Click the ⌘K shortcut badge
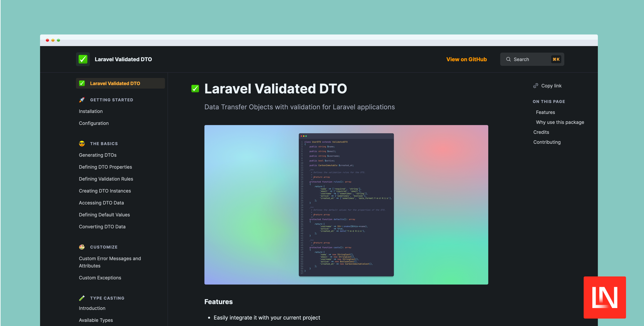 coord(556,59)
